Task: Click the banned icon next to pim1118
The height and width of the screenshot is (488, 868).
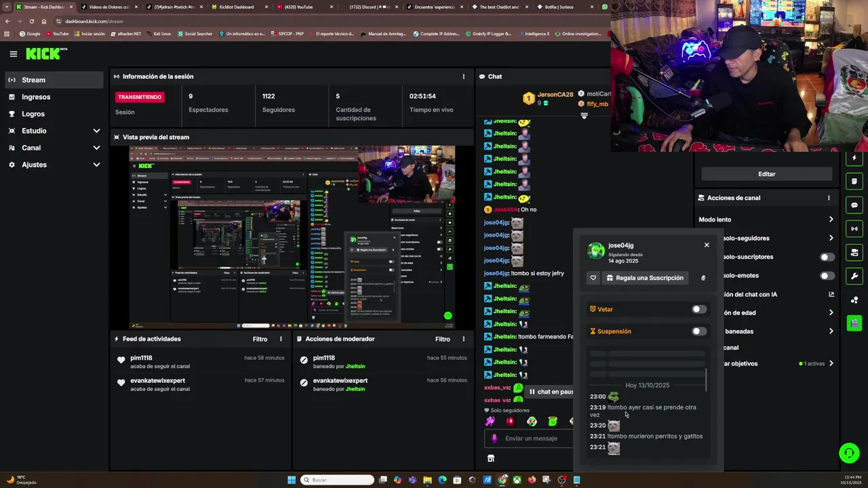Action: 304,361
